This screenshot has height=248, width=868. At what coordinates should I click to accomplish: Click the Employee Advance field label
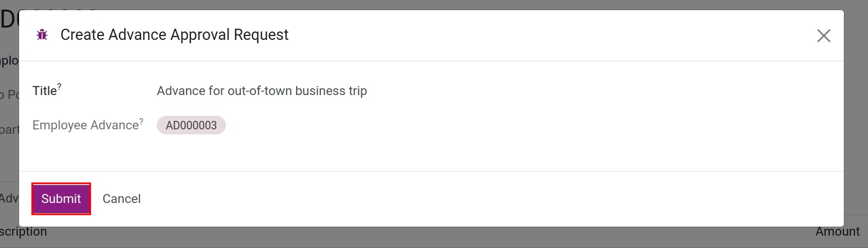85,125
